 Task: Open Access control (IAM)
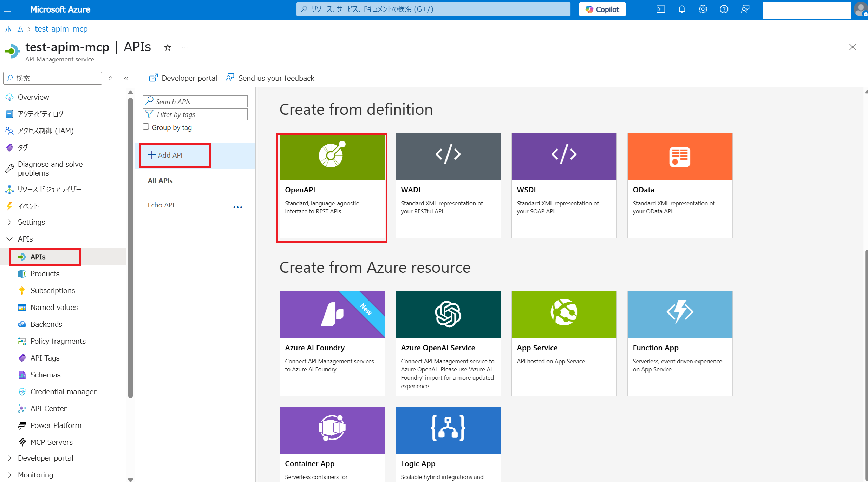point(46,131)
